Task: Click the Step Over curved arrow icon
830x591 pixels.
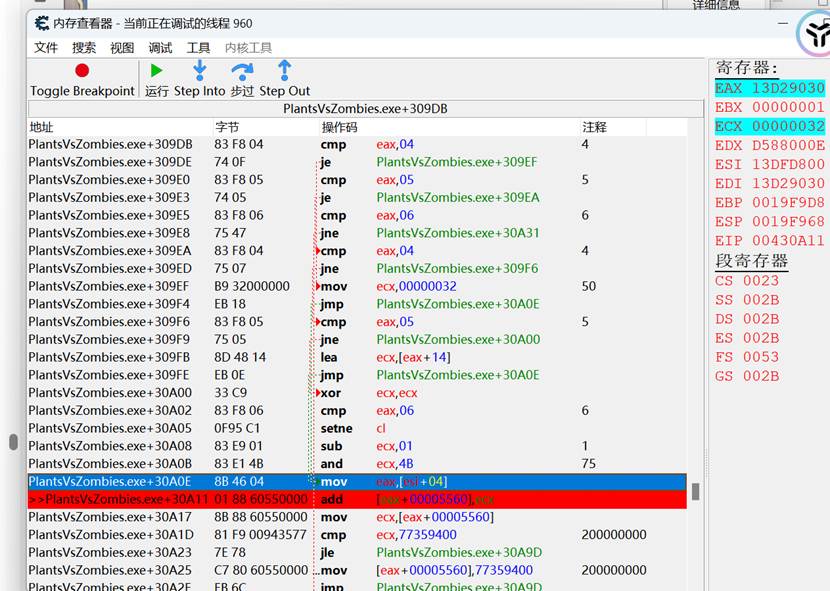Action: point(242,71)
